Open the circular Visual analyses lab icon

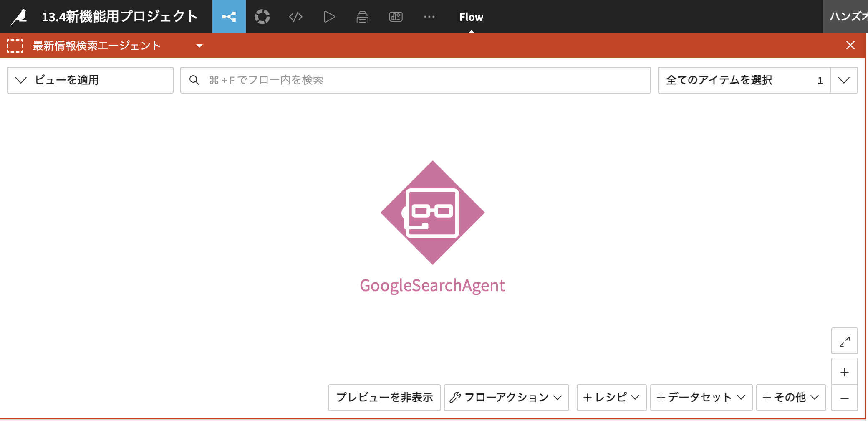[x=262, y=17]
